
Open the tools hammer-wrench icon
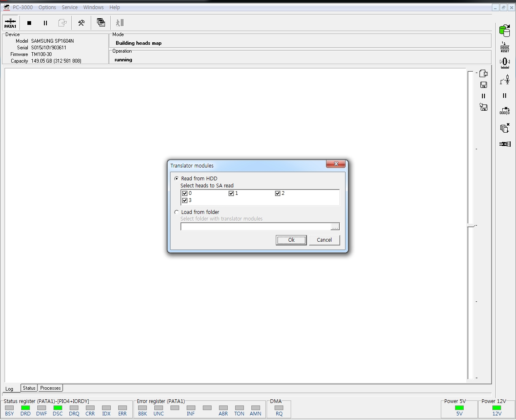coord(81,23)
